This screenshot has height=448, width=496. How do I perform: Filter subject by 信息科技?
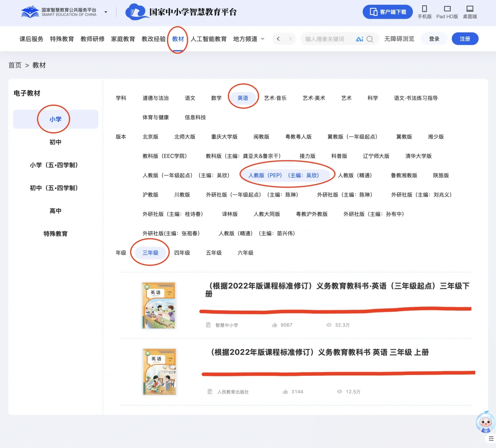point(195,117)
